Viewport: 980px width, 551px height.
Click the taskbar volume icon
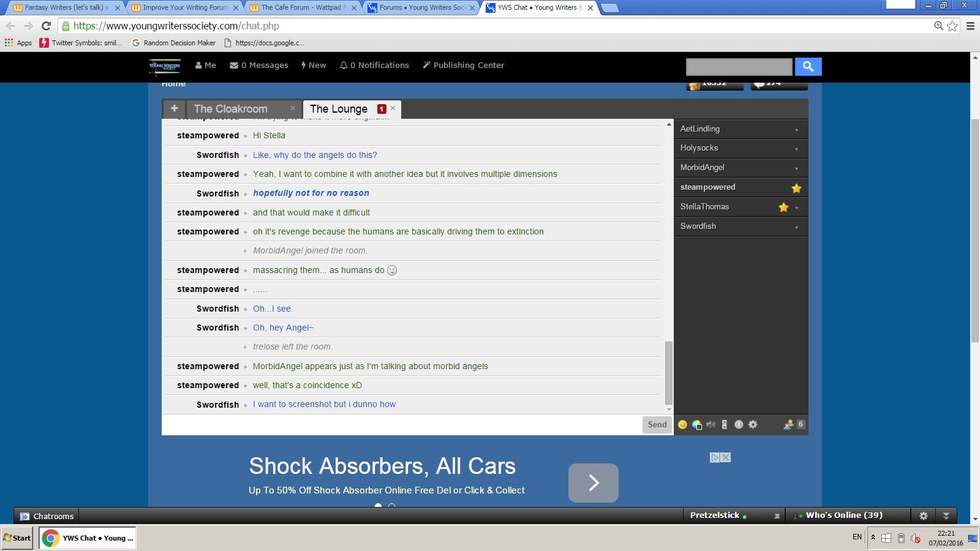point(916,538)
